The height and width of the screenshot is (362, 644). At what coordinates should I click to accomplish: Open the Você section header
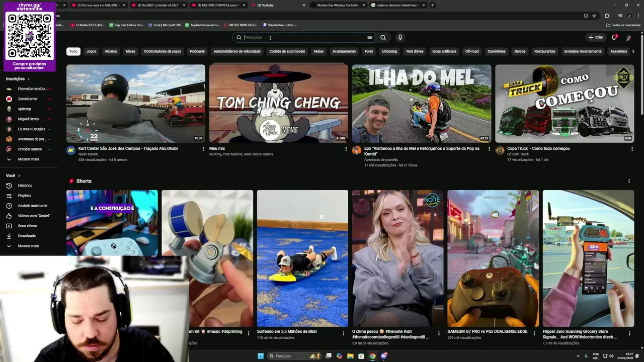(x=13, y=175)
